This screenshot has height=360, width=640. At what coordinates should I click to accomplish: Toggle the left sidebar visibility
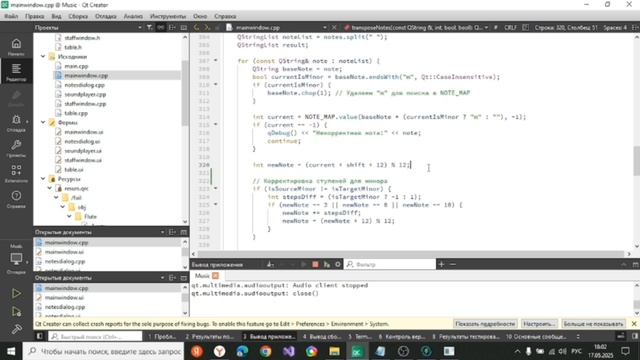coord(39,336)
